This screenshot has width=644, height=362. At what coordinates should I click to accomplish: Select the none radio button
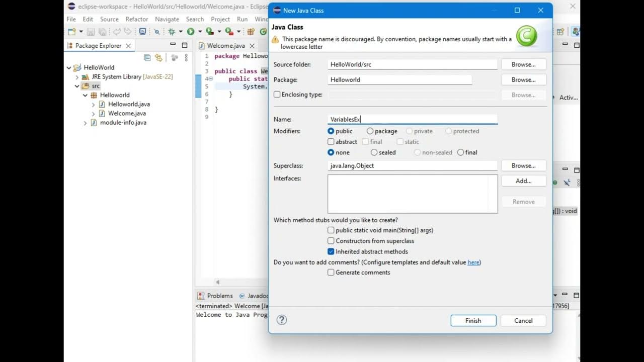[331, 152]
